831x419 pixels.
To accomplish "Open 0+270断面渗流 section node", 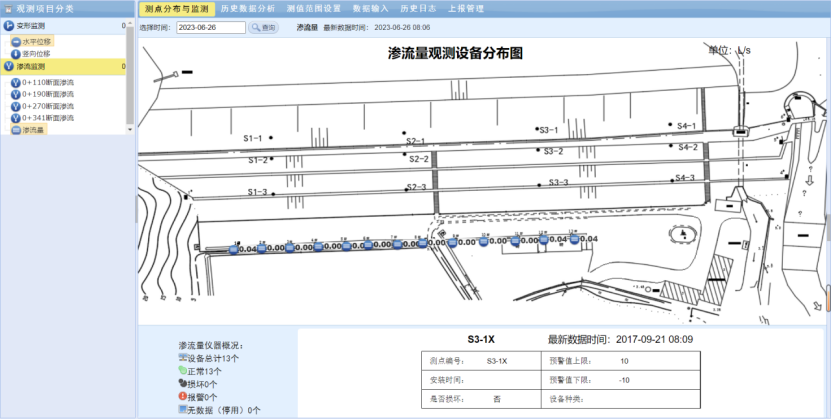I will tap(46, 106).
